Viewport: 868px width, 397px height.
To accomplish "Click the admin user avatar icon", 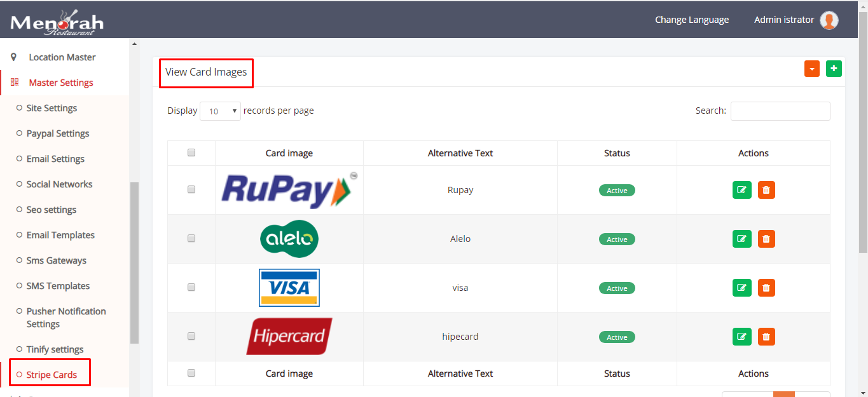I will point(829,20).
